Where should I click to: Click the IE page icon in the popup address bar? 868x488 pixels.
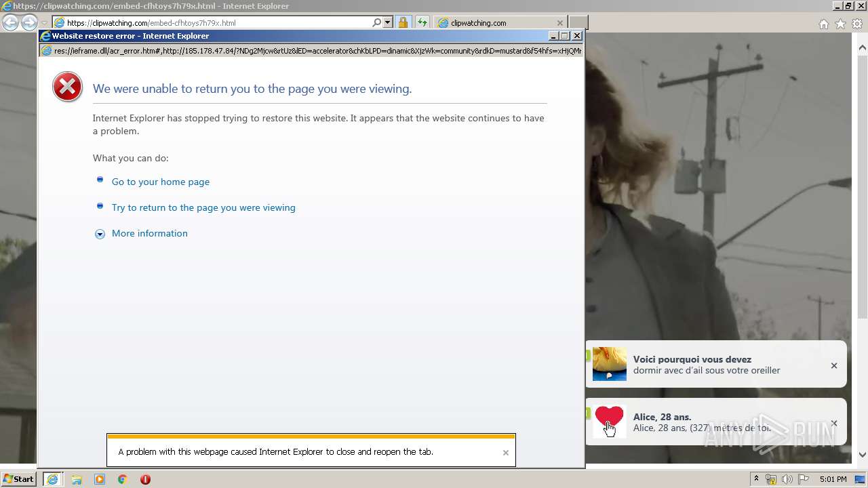tap(46, 51)
